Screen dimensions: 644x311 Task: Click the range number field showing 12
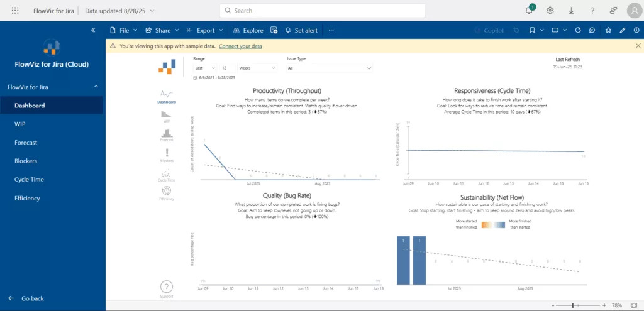pyautogui.click(x=228, y=68)
